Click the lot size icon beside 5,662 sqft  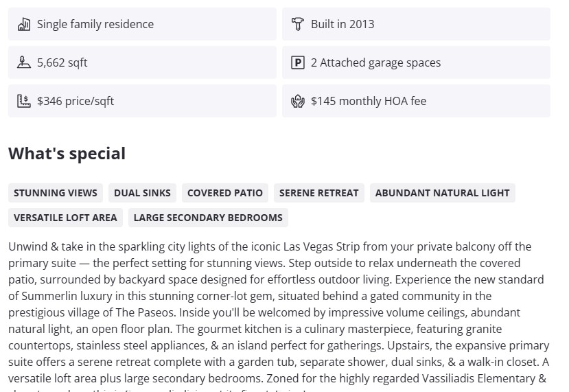24,62
